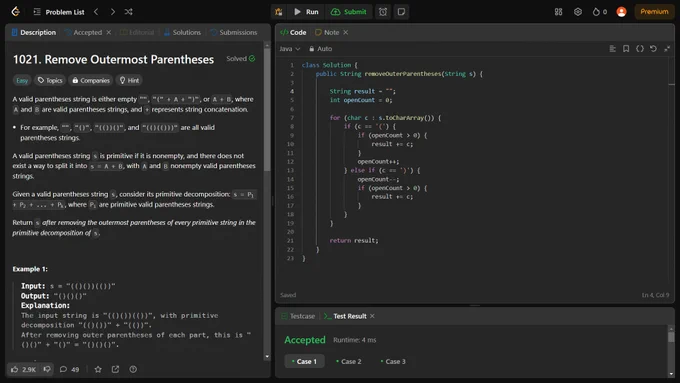Switch to the Editorial tab
The image size is (680, 383).
(x=137, y=32)
